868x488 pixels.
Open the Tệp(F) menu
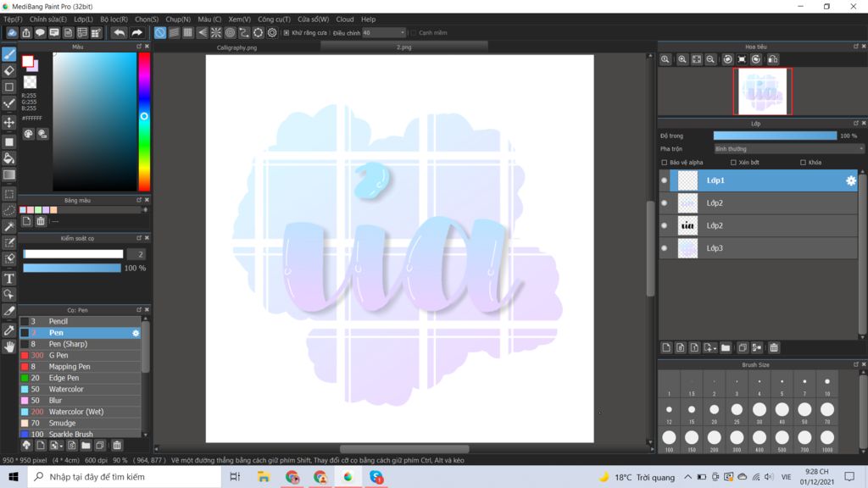click(13, 19)
